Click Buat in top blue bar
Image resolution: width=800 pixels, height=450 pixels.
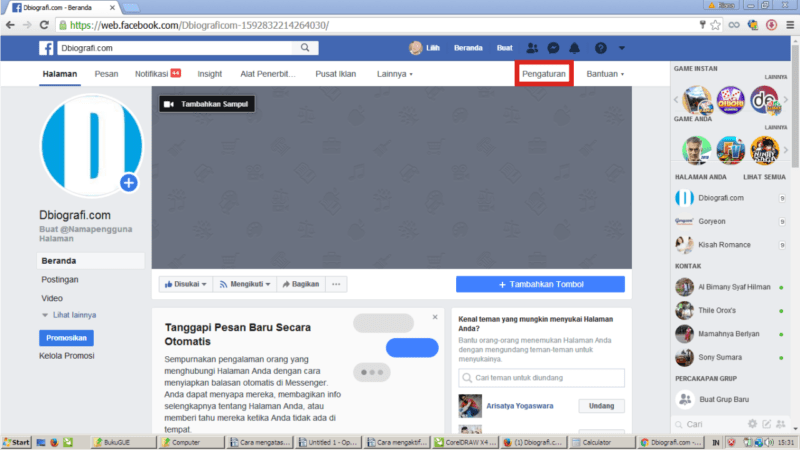[x=505, y=48]
